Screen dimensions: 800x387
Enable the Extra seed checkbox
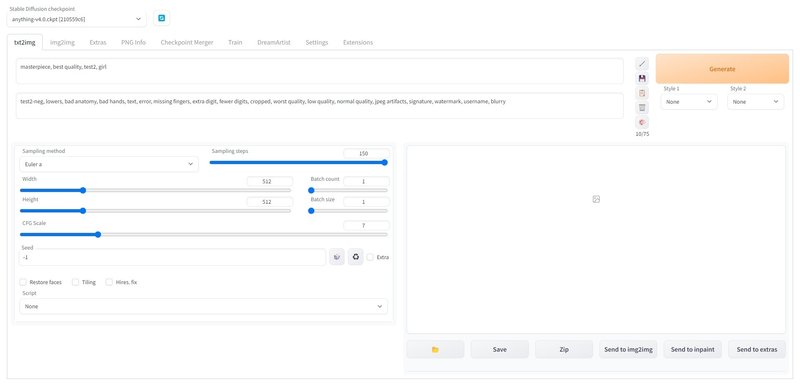(x=370, y=257)
